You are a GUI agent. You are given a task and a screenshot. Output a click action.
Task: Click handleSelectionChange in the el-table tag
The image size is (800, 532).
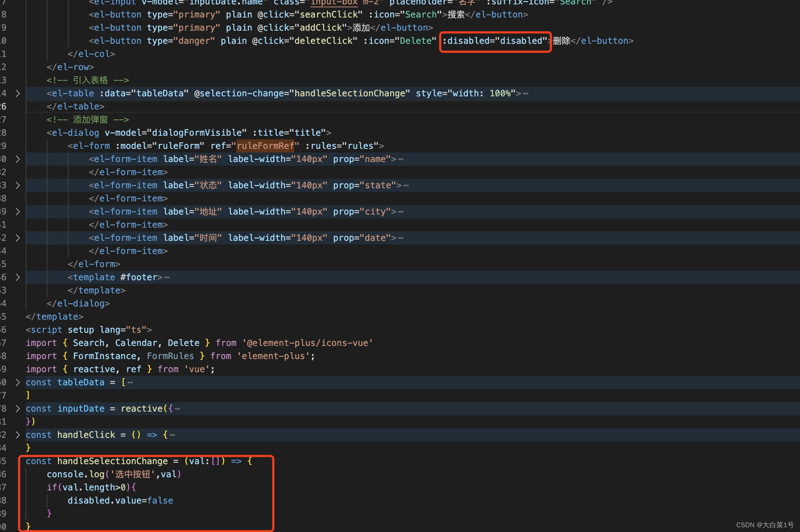(x=350, y=93)
